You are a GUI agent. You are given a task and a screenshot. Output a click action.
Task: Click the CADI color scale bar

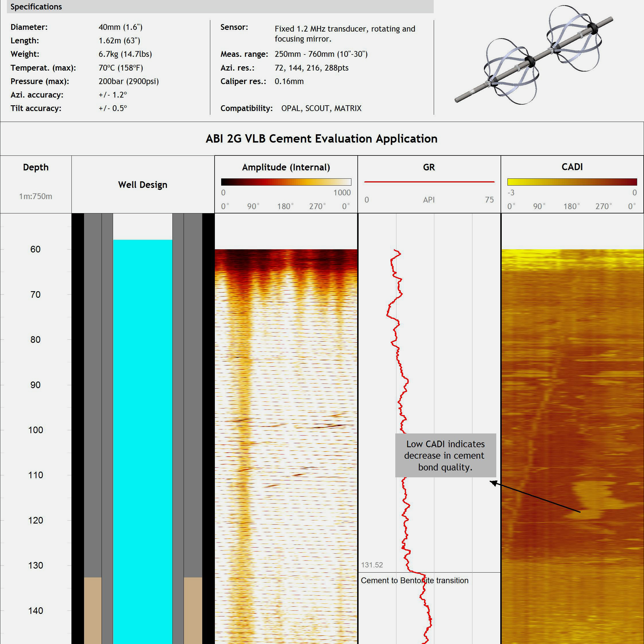(x=572, y=182)
